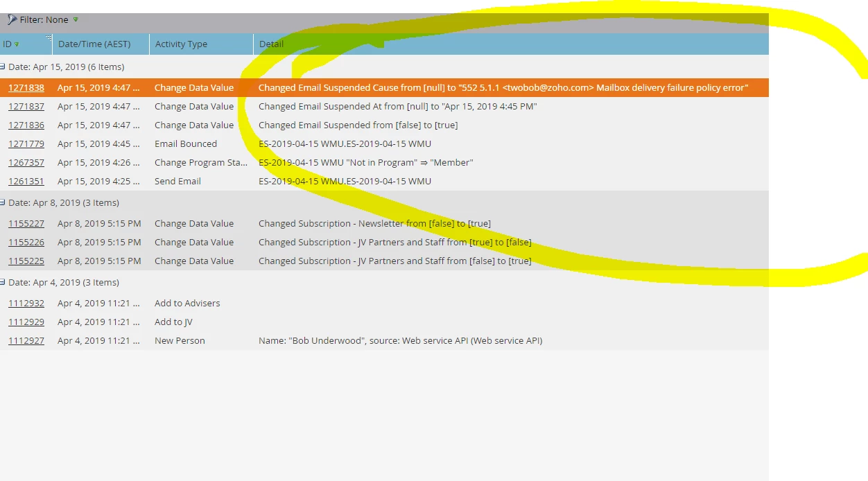
Task: Collapse the Apr 15, 2019 date group
Action: pyautogui.click(x=3, y=67)
